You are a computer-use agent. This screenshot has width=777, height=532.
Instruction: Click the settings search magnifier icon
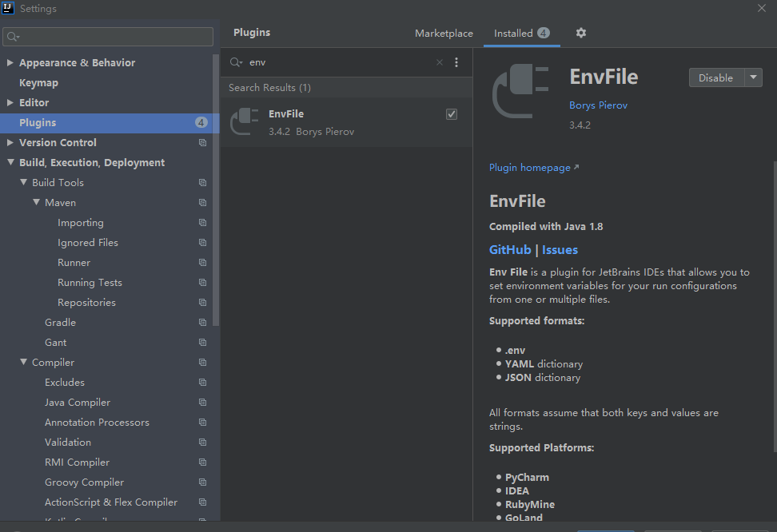tap(13, 37)
